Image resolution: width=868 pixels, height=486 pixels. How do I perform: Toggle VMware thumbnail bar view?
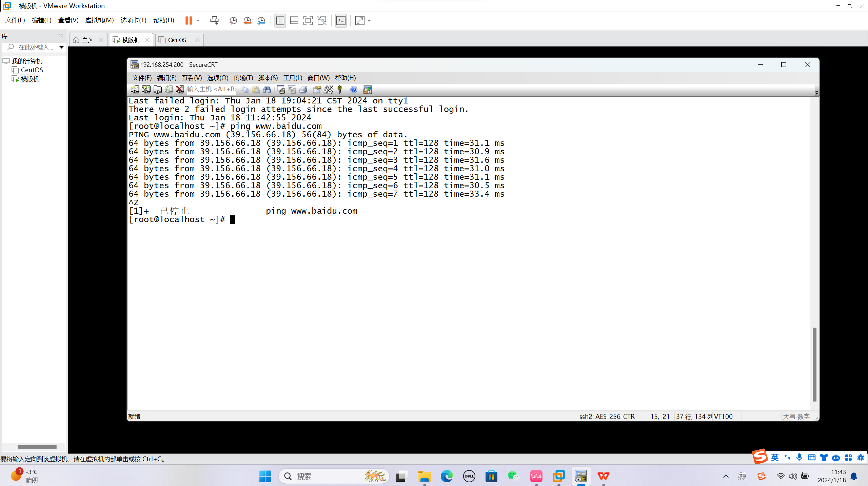click(x=294, y=20)
